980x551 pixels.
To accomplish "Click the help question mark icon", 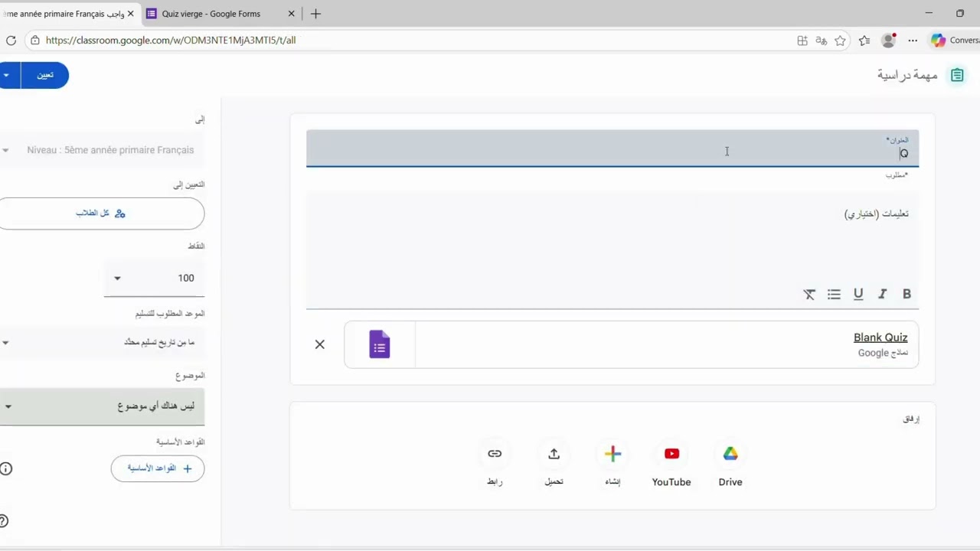I will pyautogui.click(x=3, y=521).
